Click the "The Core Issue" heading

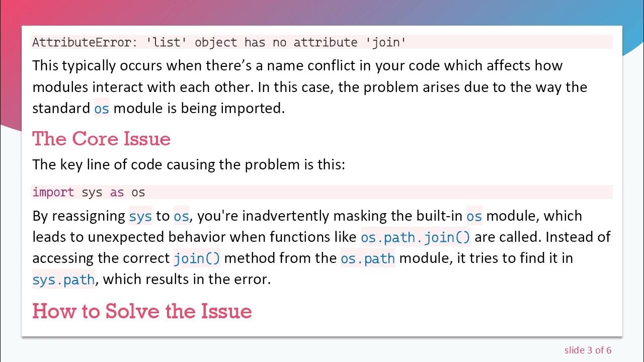101,139
